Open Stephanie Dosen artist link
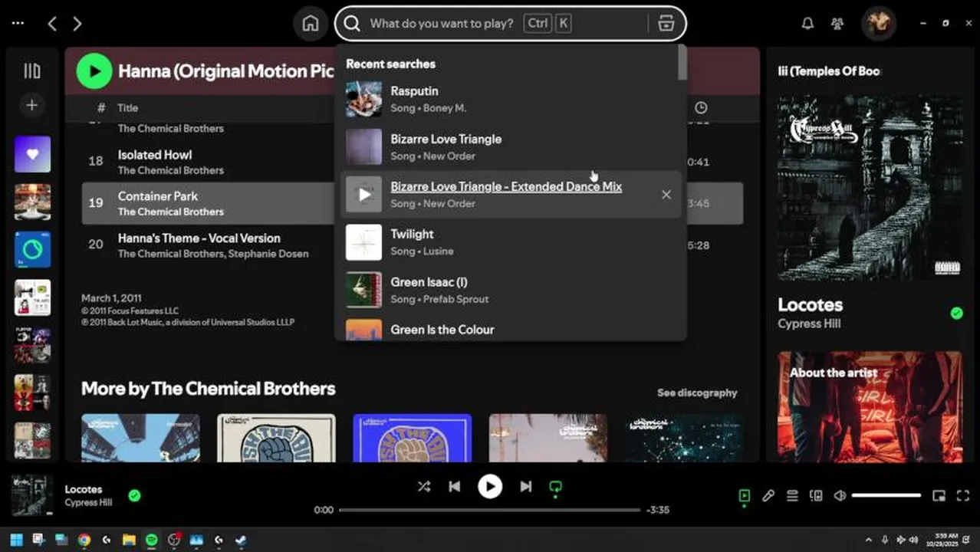Viewport: 980px width, 552px height. (268, 254)
